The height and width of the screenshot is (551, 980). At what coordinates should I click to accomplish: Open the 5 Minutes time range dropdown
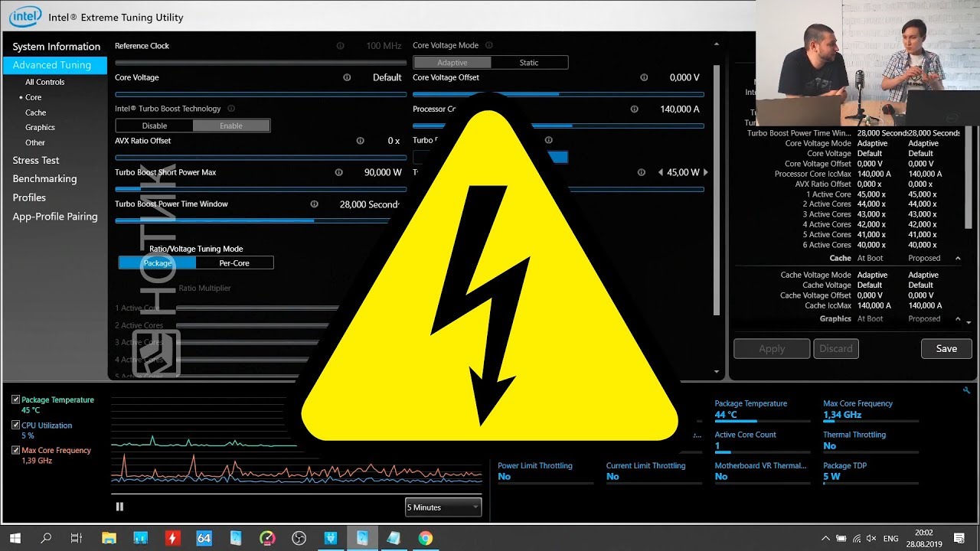[x=443, y=507]
